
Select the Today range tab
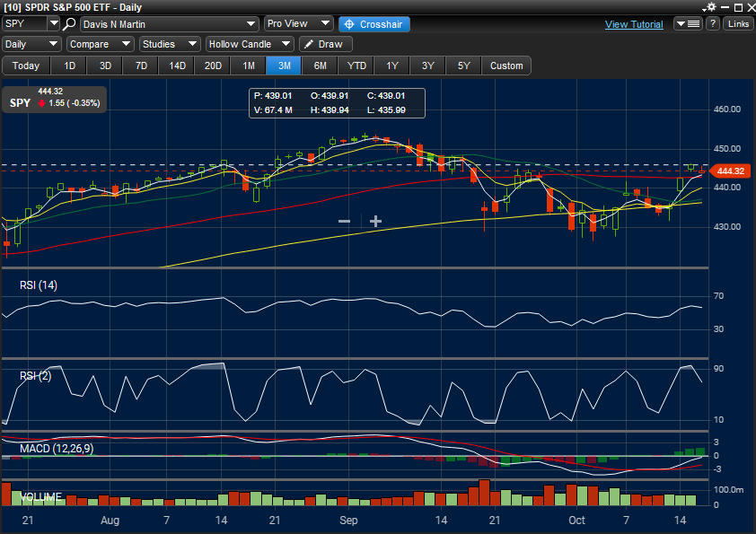[26, 66]
